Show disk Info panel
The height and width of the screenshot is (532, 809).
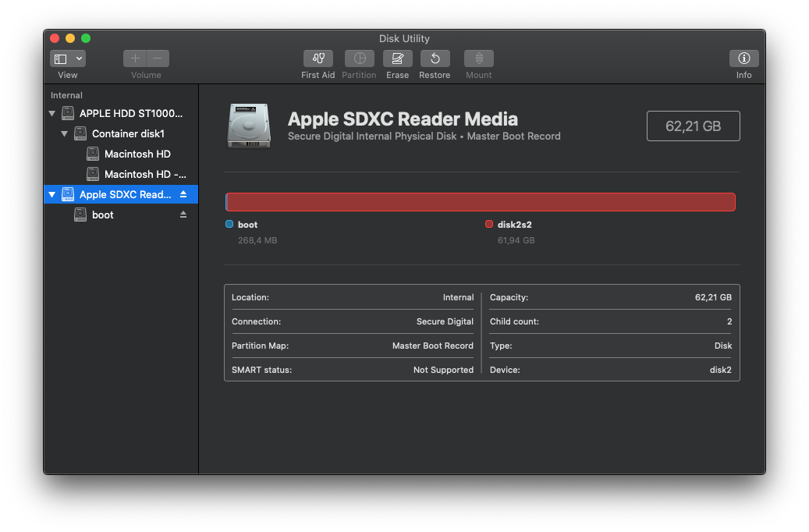click(x=743, y=59)
